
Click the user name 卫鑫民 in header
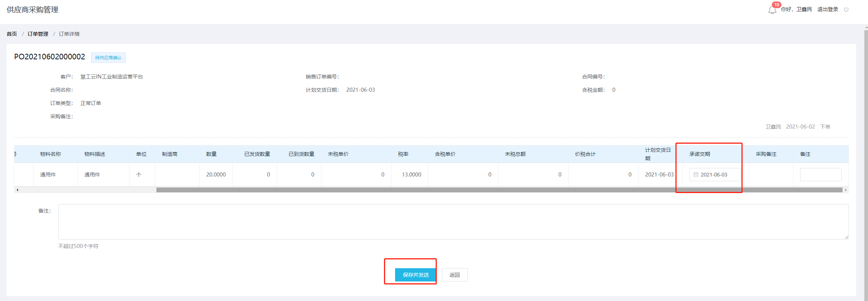[804, 9]
